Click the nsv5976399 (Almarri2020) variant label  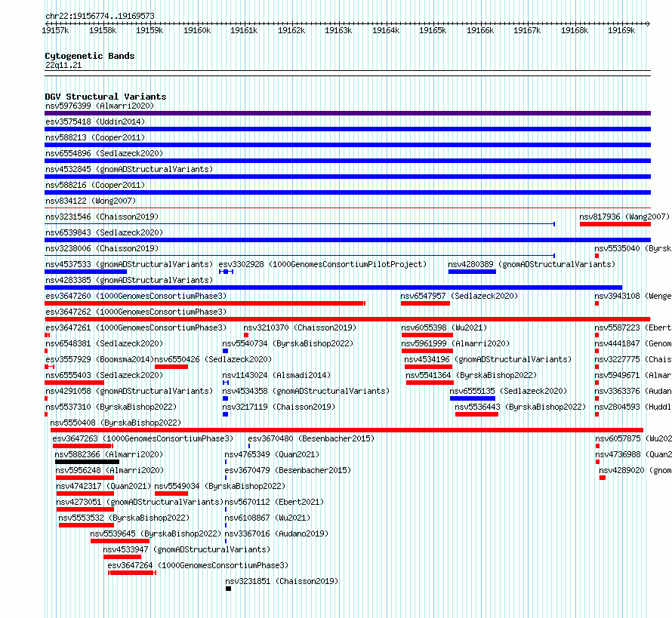tap(100, 106)
